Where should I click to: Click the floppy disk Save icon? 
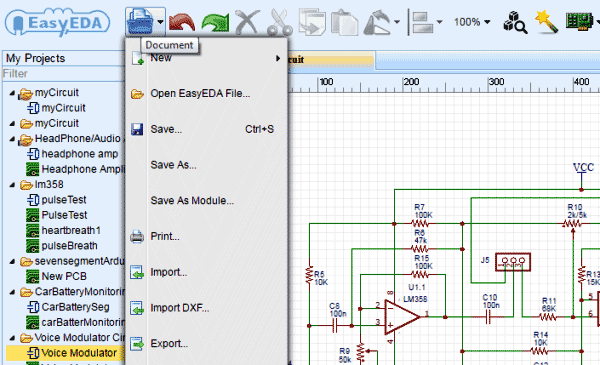pos(137,129)
